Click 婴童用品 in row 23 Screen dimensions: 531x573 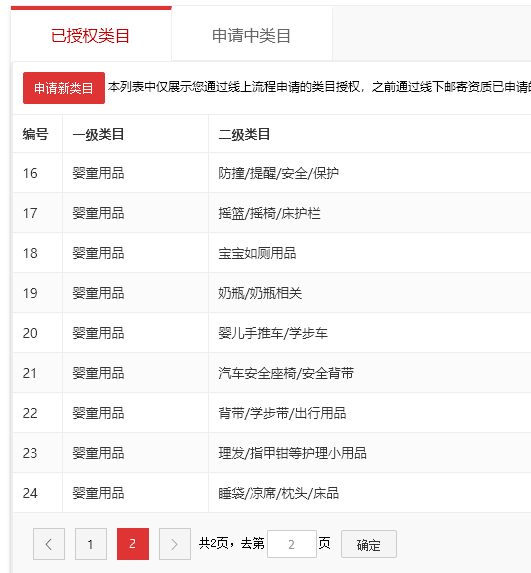coord(98,453)
